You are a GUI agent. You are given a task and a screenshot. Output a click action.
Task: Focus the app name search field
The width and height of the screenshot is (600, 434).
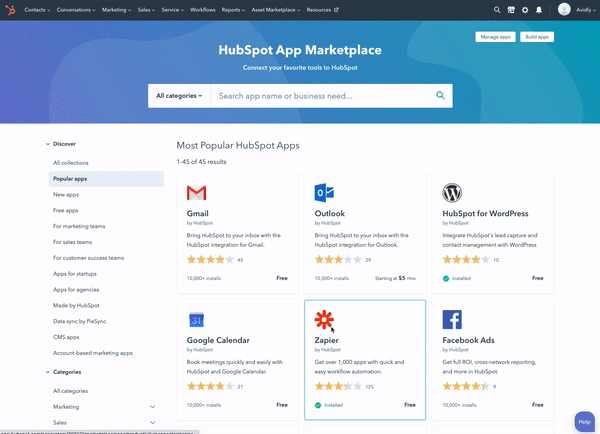320,96
